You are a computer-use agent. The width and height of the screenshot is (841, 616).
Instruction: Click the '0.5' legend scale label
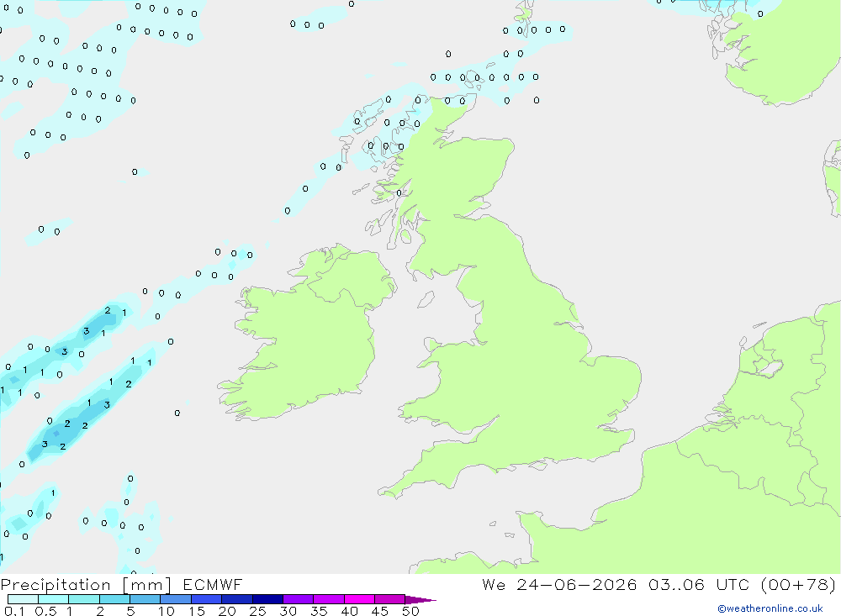coord(45,611)
